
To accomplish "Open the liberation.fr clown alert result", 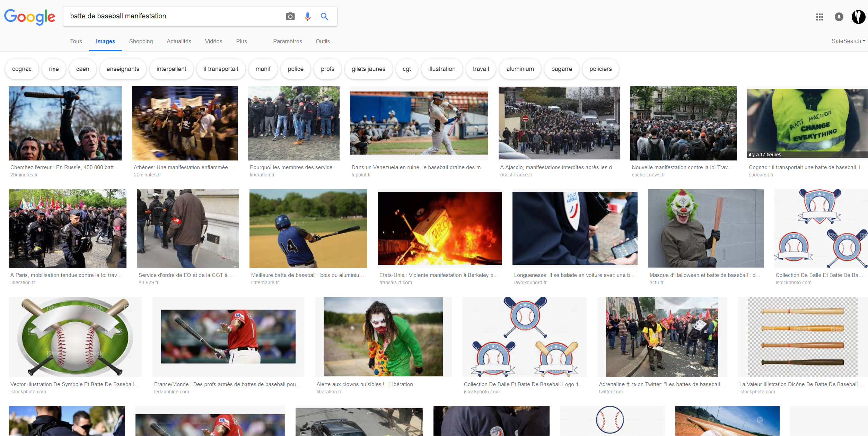I will coord(383,337).
